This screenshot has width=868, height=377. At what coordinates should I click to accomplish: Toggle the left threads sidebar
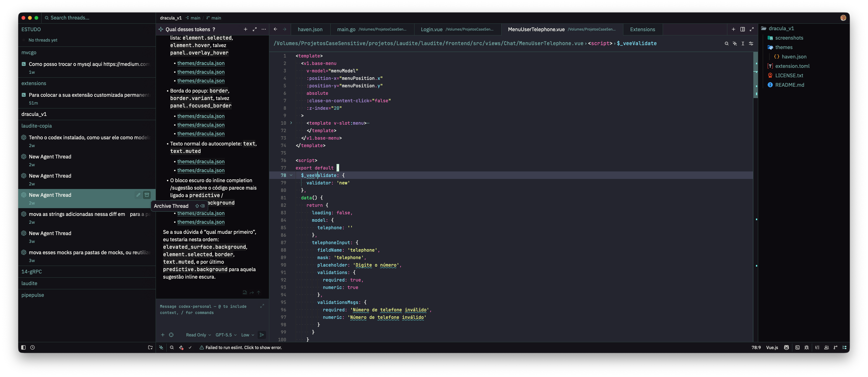[23, 347]
